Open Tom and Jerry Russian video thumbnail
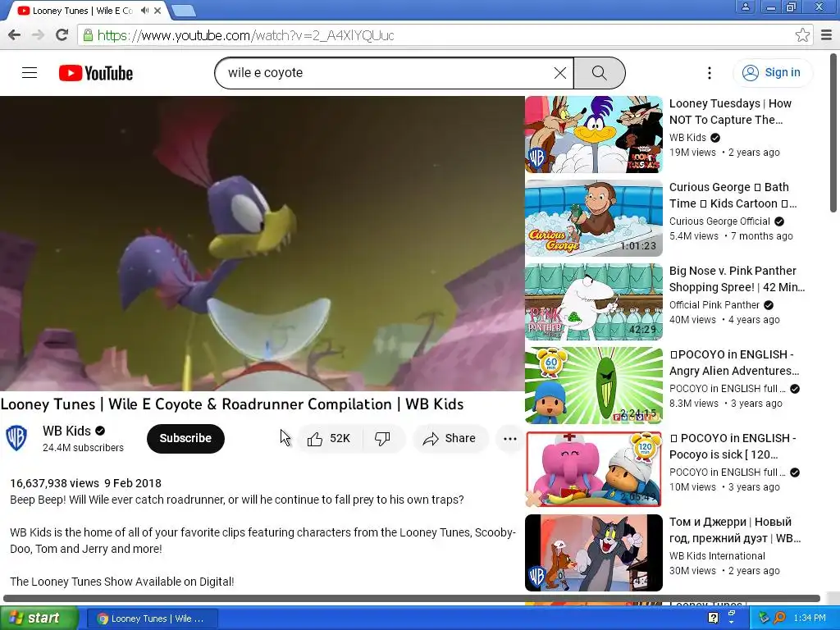This screenshot has width=840, height=630. (594, 552)
